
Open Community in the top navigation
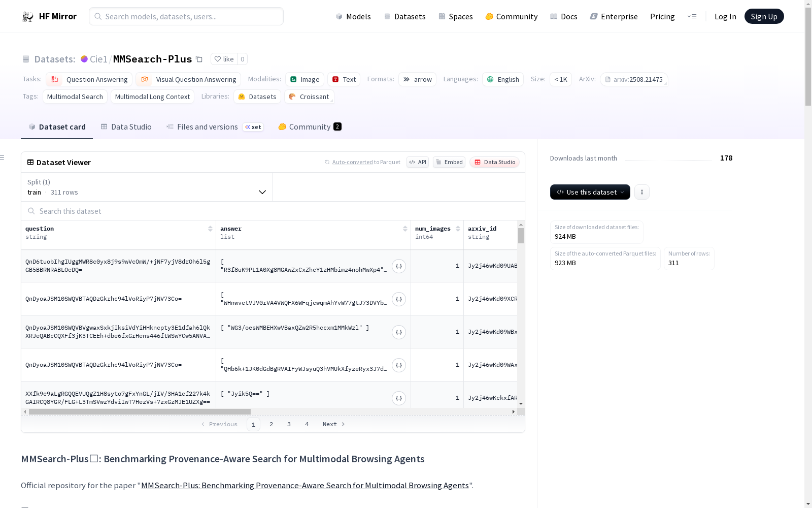512,16
